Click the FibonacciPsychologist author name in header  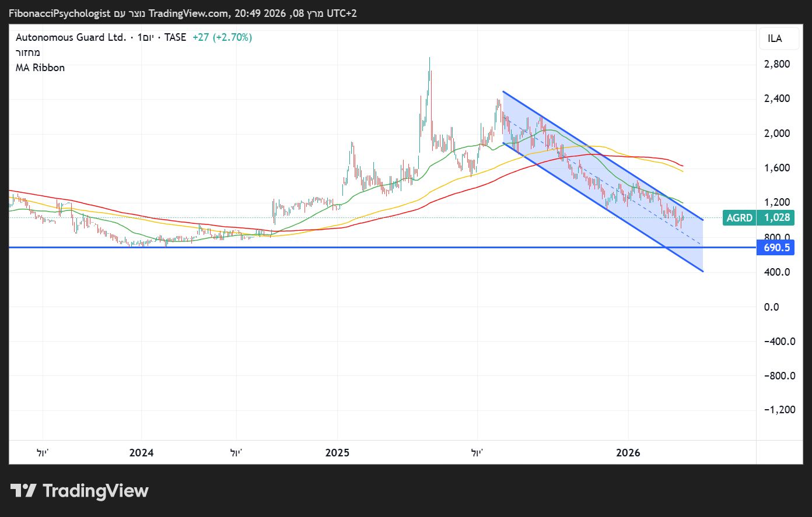pyautogui.click(x=60, y=13)
